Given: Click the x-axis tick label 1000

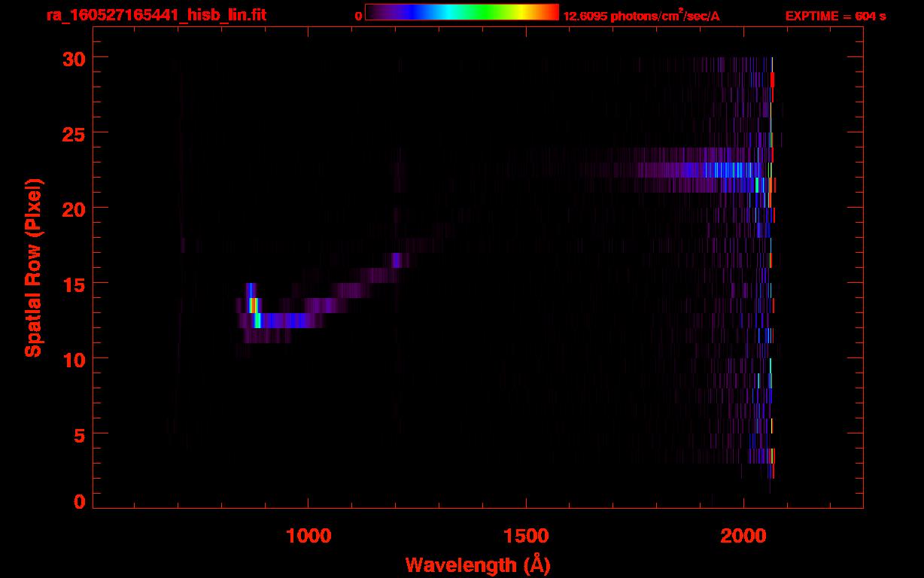Looking at the screenshot, I should coord(308,536).
